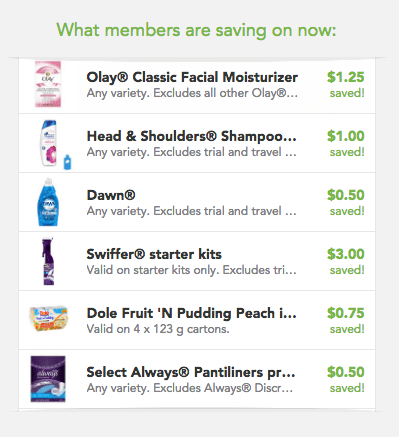This screenshot has height=437, width=399.
Task: Click 'Valid on 4 x 123 g cartons' text
Action: tap(158, 329)
